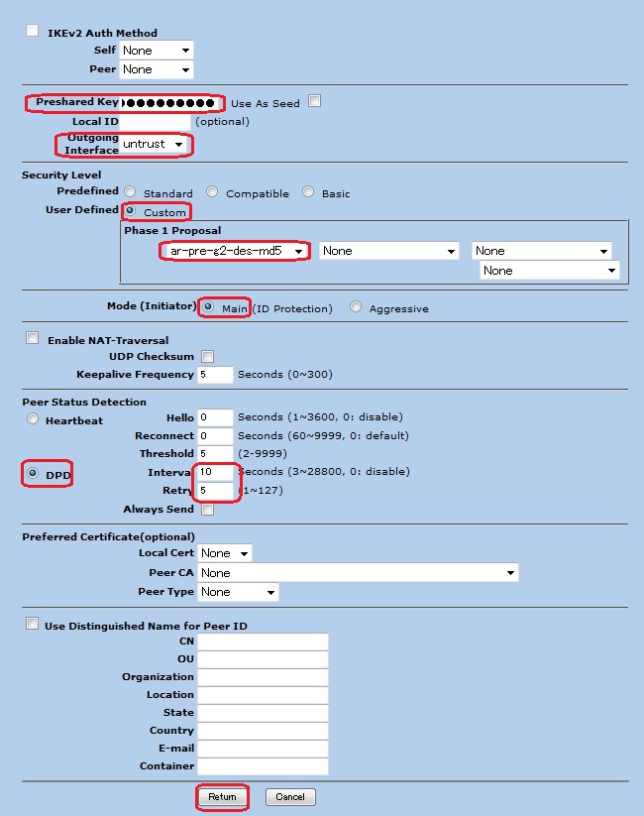Click the Return button
The width and height of the screenshot is (644, 816).
coord(222,797)
